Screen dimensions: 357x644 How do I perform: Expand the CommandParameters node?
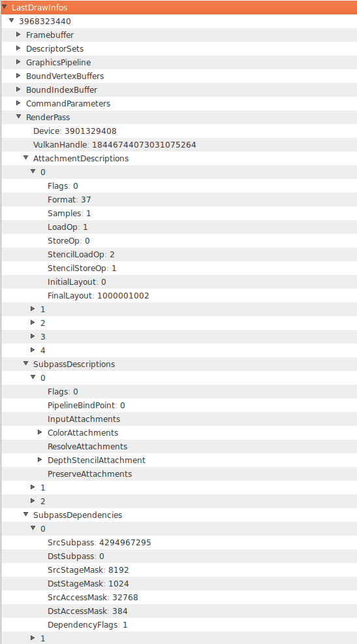coord(18,103)
